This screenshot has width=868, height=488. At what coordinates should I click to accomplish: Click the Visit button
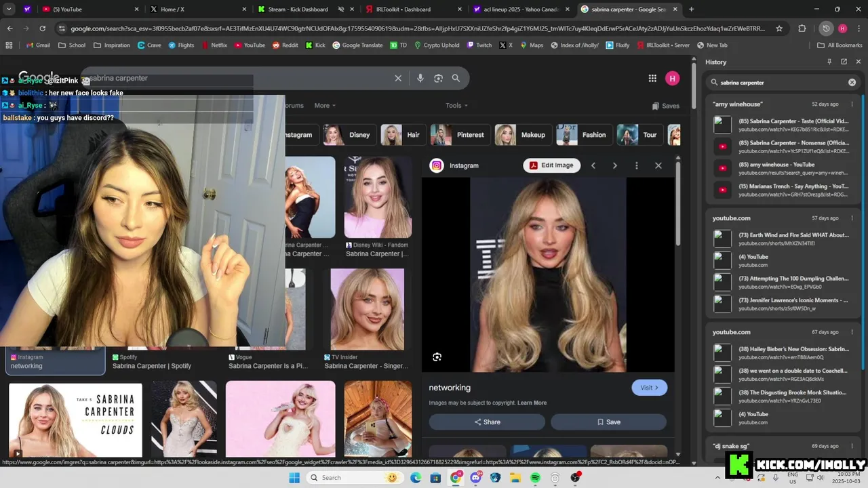pos(650,388)
